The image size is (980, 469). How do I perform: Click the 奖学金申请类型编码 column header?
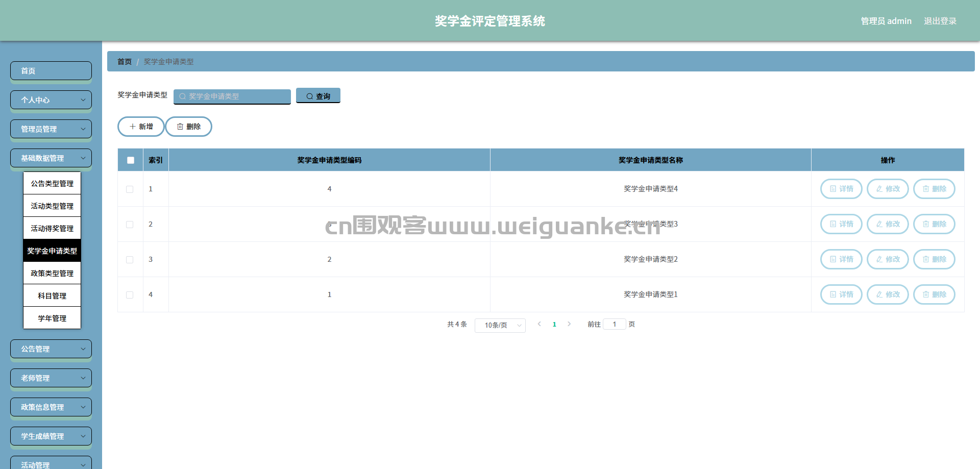[329, 160]
